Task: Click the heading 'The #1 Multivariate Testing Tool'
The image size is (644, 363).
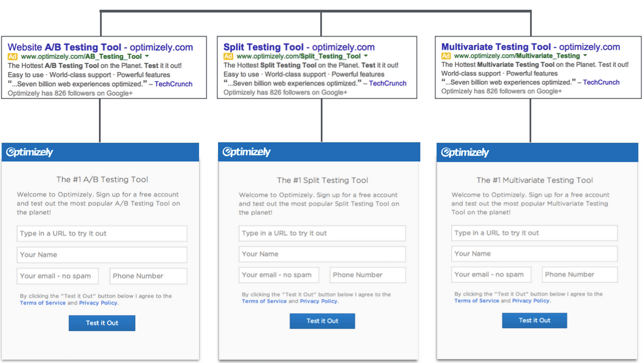Action: pyautogui.click(x=534, y=180)
